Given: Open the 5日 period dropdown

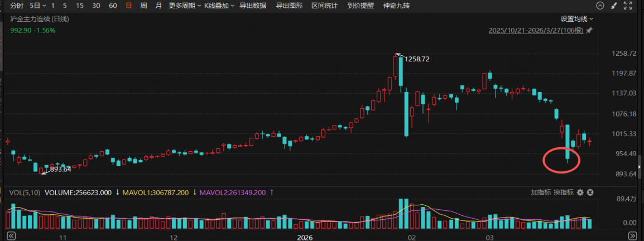Looking at the screenshot, I should (x=37, y=6).
